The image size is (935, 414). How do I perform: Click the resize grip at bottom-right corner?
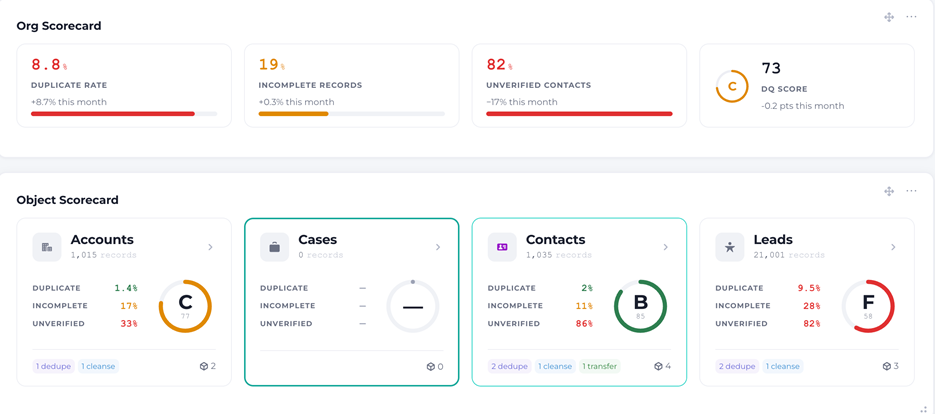click(924, 409)
